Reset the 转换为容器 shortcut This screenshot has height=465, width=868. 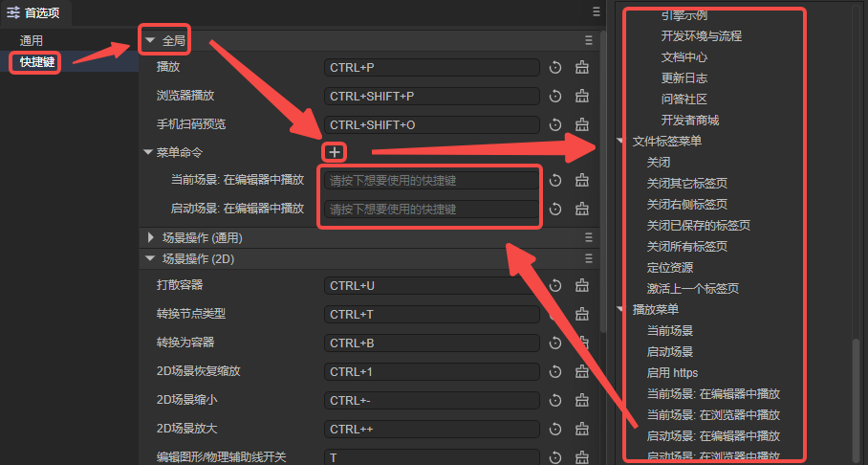tap(555, 343)
